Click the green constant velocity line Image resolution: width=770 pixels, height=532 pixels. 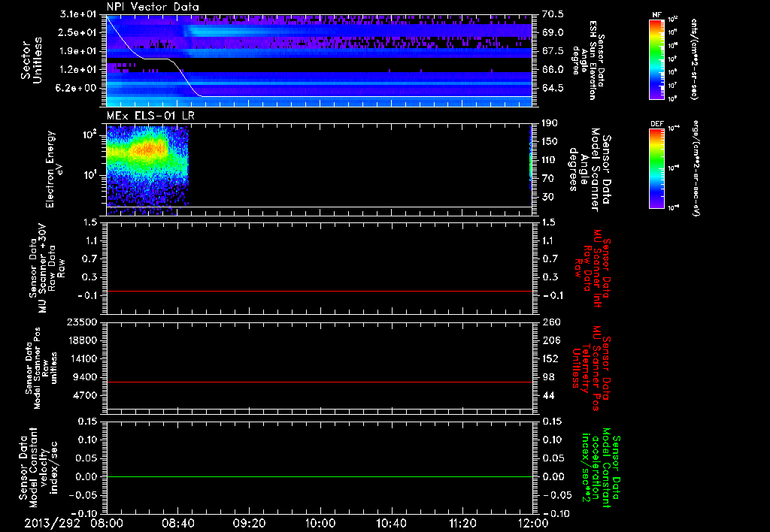(320, 477)
